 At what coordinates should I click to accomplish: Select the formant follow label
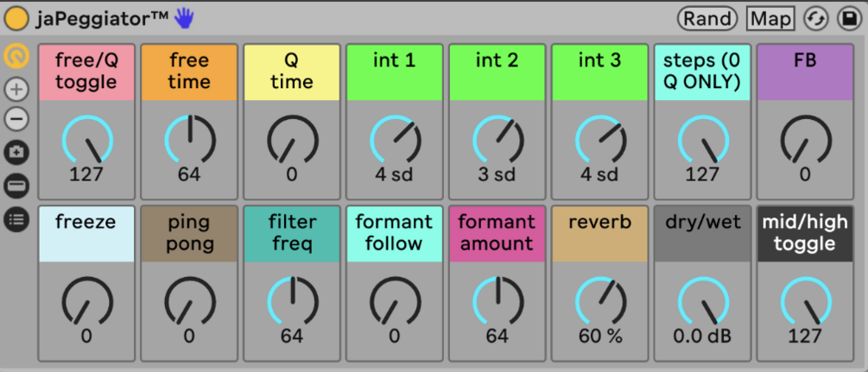point(395,234)
